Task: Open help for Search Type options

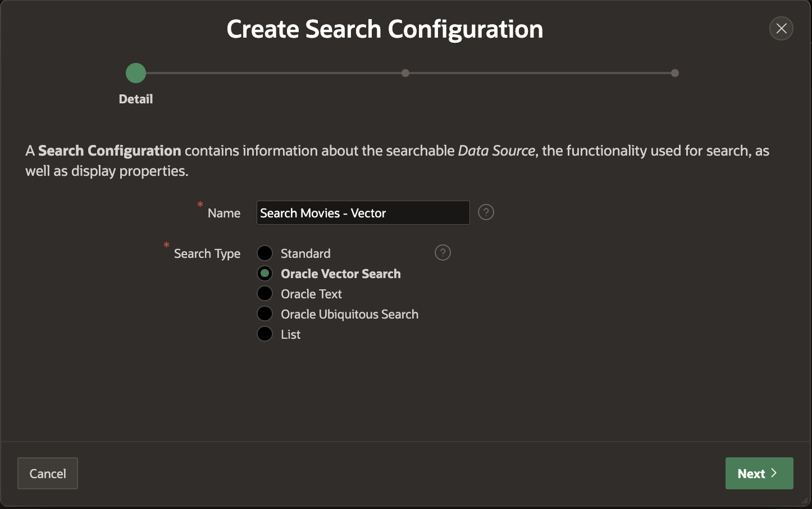Action: [443, 253]
